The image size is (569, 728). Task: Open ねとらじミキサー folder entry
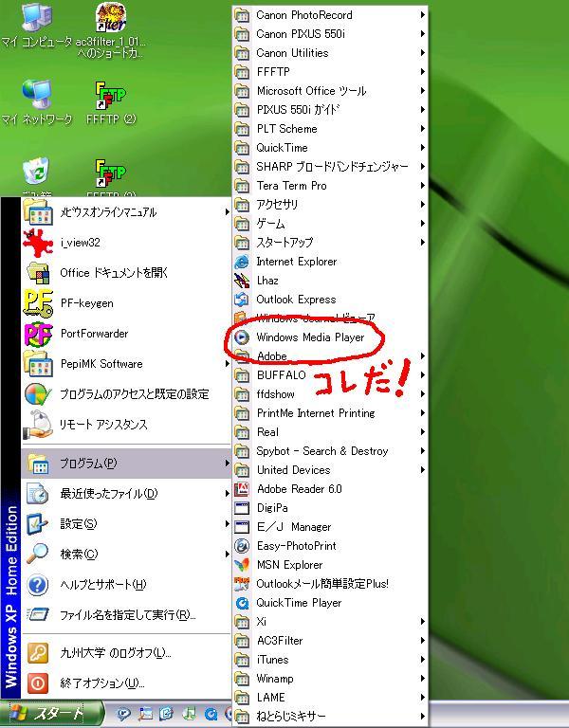(330, 717)
